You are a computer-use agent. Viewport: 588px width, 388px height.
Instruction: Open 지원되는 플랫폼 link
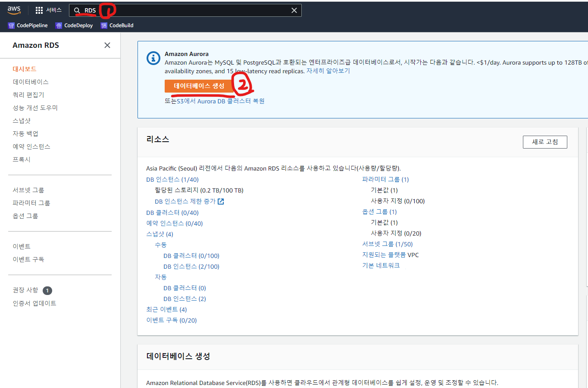tap(384, 255)
